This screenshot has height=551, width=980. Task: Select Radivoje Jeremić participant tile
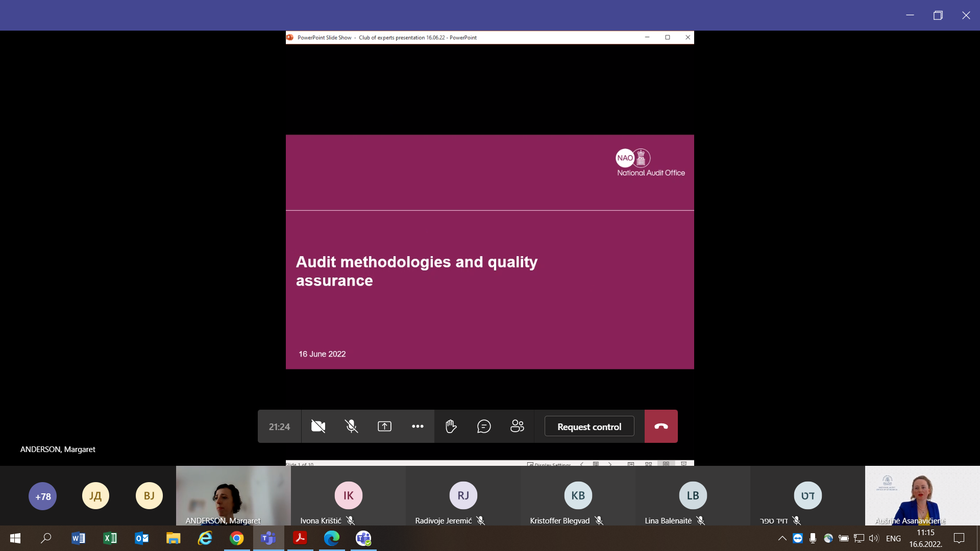[463, 495]
